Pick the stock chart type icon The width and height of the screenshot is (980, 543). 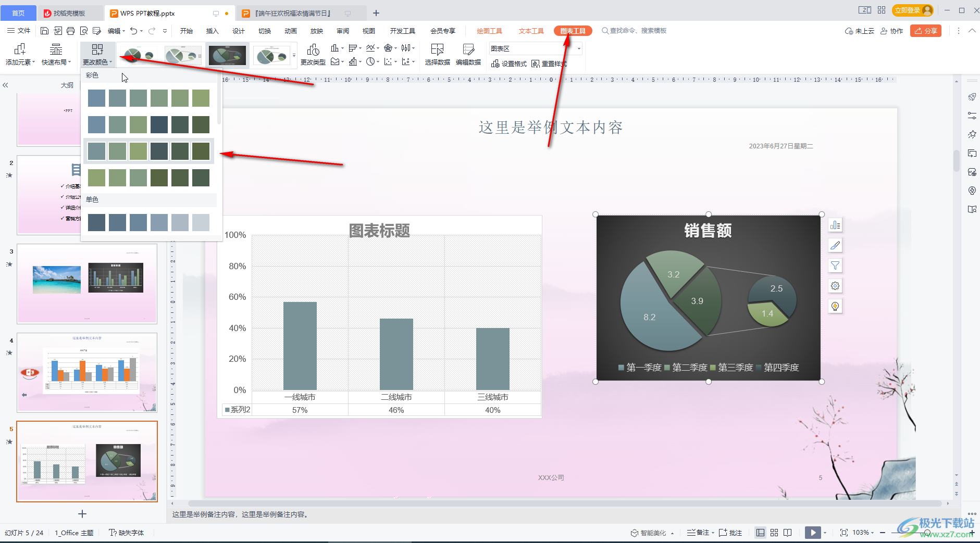[x=406, y=48]
